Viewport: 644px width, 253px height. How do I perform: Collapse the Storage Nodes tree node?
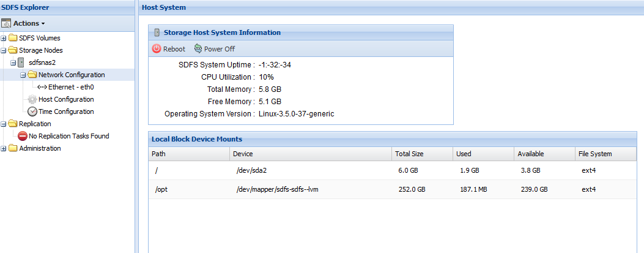(4, 50)
